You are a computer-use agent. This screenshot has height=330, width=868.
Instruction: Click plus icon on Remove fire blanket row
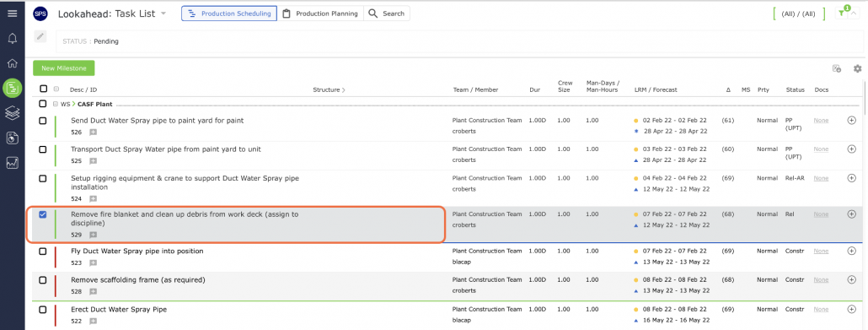[852, 214]
